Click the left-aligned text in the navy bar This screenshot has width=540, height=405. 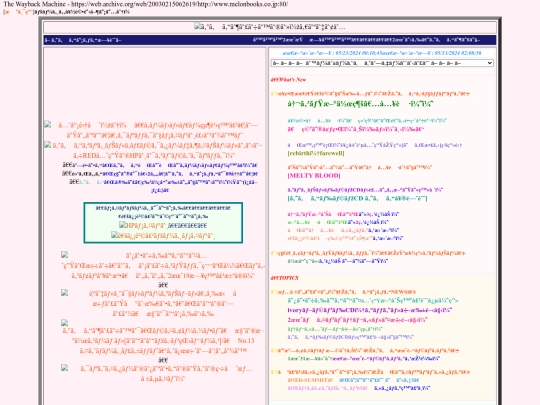[x=83, y=40]
